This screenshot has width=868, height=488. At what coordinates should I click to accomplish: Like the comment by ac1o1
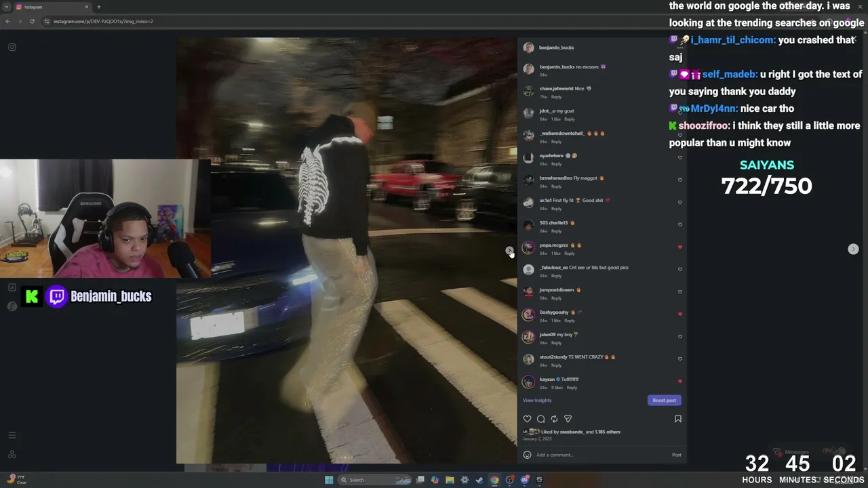coord(680,203)
